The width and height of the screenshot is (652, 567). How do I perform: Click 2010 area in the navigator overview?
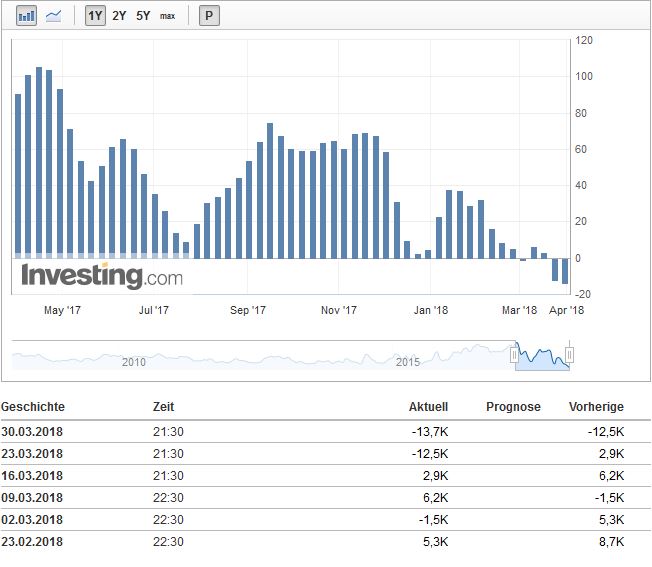pos(133,360)
